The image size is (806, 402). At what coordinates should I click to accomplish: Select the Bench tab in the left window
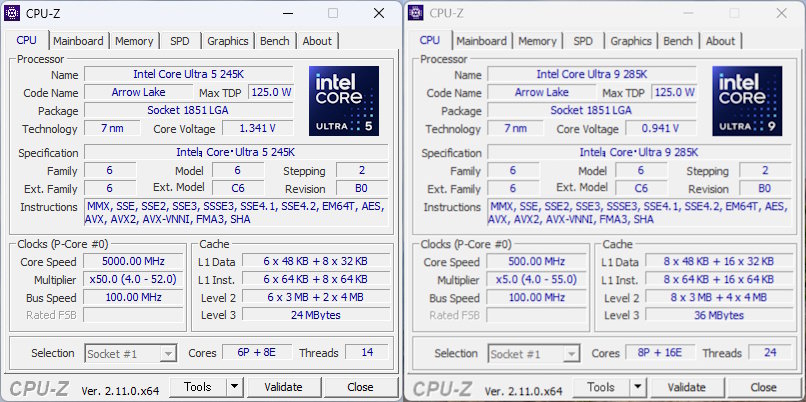[x=274, y=41]
